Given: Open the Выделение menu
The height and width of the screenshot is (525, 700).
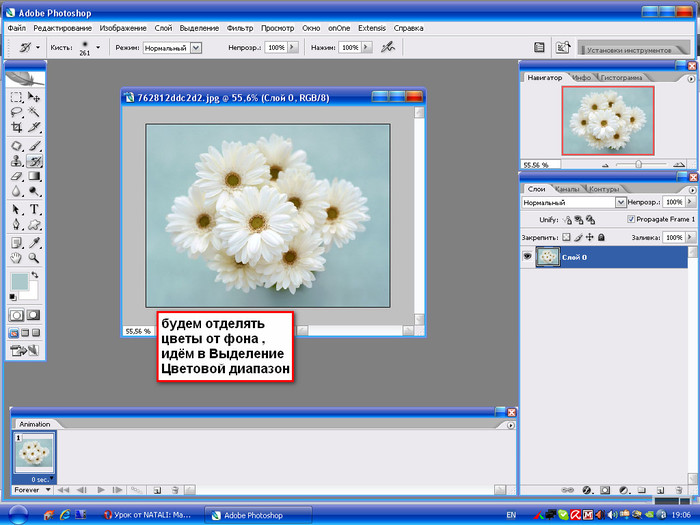Looking at the screenshot, I should click(199, 28).
